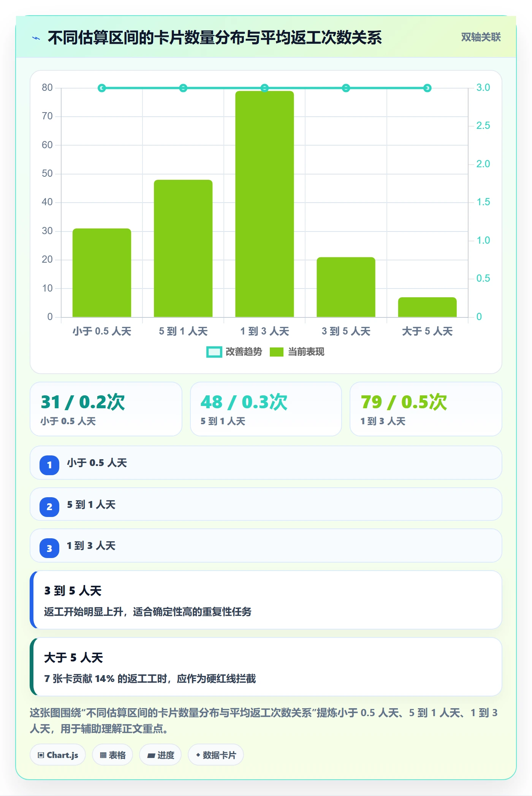The height and width of the screenshot is (796, 532).
Task: Click the line point above 3 到 5 人天
Action: pyautogui.click(x=346, y=88)
